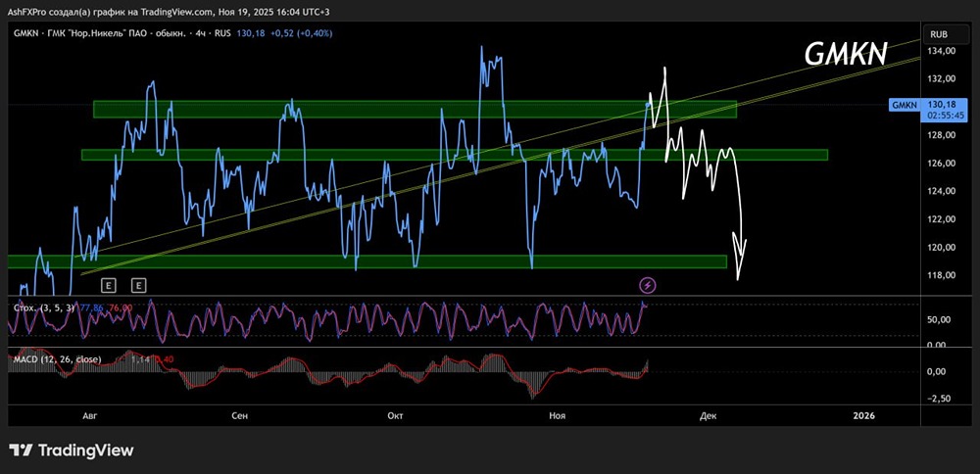Click the 126,00 price axis label
Screen dimensions: 980x474
tap(943, 164)
